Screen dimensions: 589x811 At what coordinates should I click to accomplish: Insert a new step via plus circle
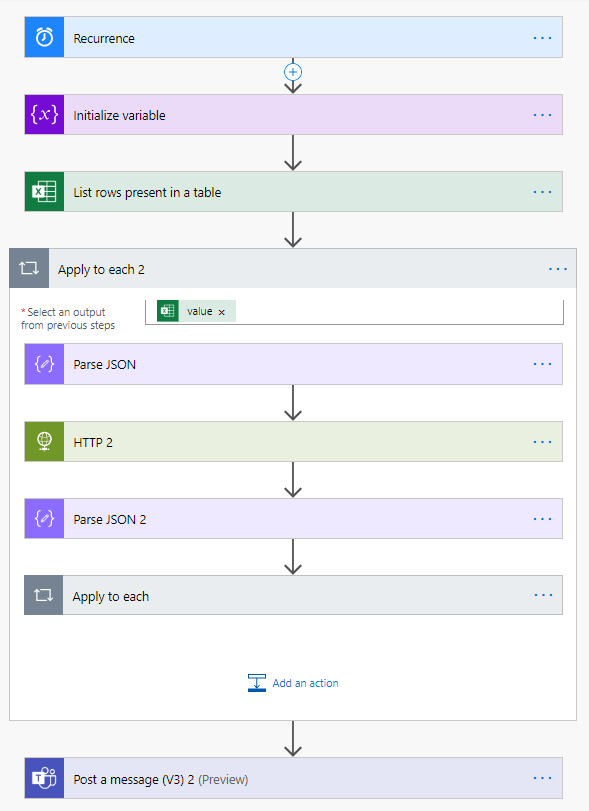pyautogui.click(x=293, y=72)
